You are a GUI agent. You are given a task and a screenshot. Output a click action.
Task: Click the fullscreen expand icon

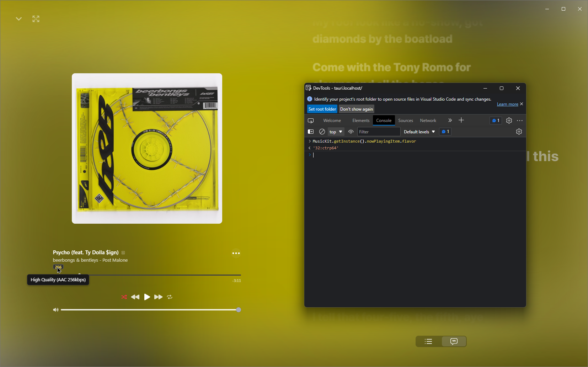[x=36, y=19]
